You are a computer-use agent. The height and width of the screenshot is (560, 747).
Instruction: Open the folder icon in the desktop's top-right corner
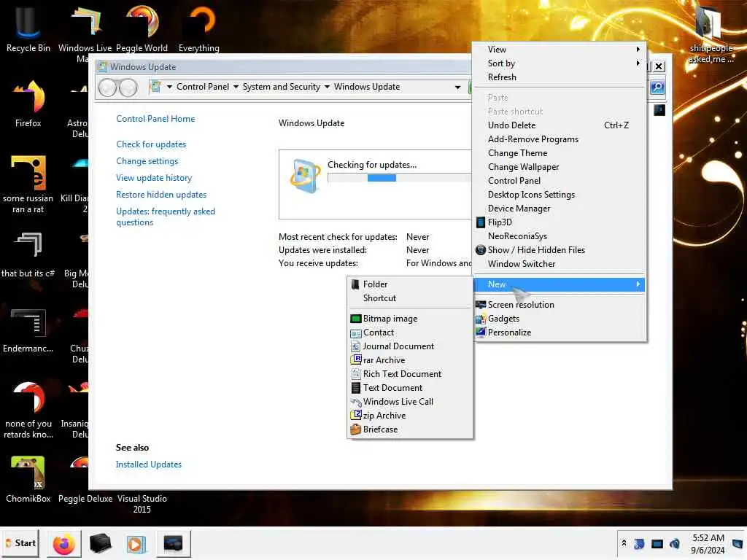pos(711,34)
